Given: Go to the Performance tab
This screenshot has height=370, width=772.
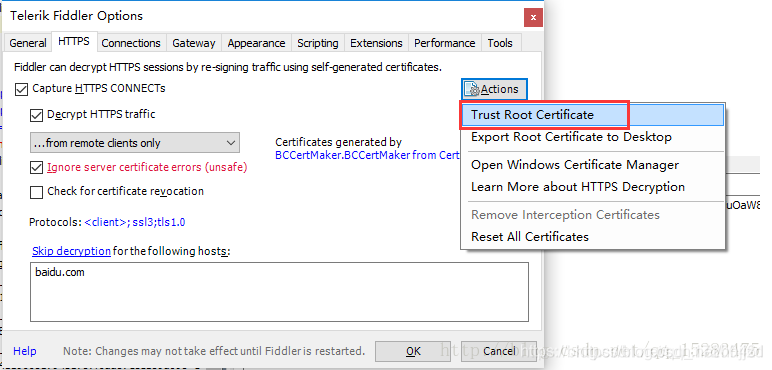Looking at the screenshot, I should tap(445, 43).
